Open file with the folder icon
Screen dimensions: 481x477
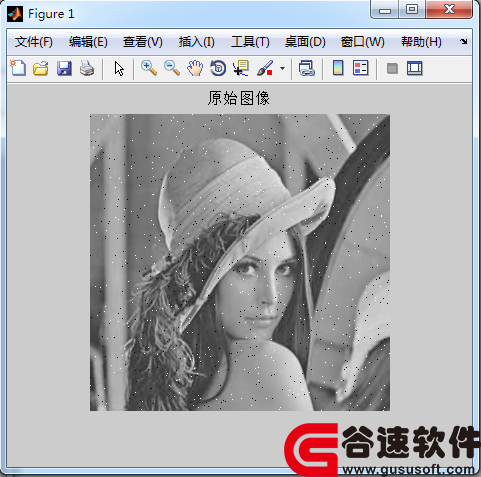point(41,68)
